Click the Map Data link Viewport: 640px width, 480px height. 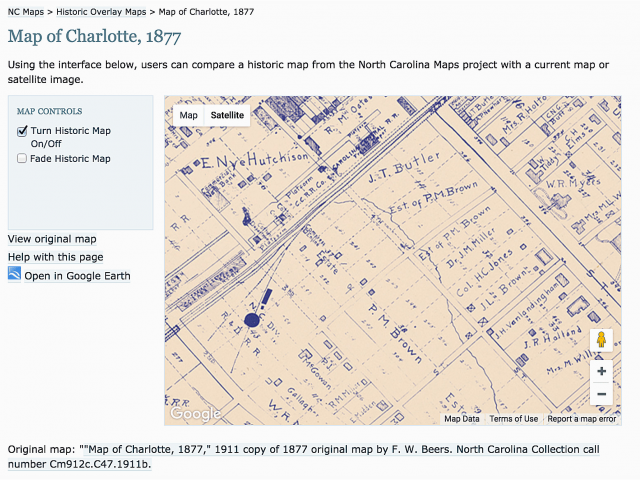pyautogui.click(x=462, y=419)
